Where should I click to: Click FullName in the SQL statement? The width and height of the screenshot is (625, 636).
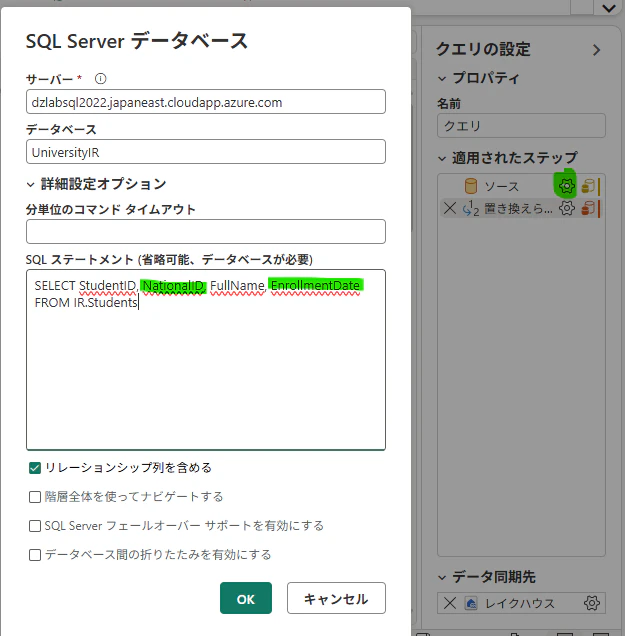tap(237, 286)
